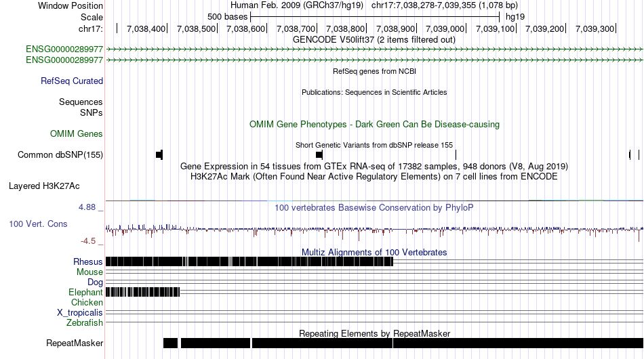Click the RefSeq genes from NCBI title
The image size is (644, 359).
pos(374,71)
